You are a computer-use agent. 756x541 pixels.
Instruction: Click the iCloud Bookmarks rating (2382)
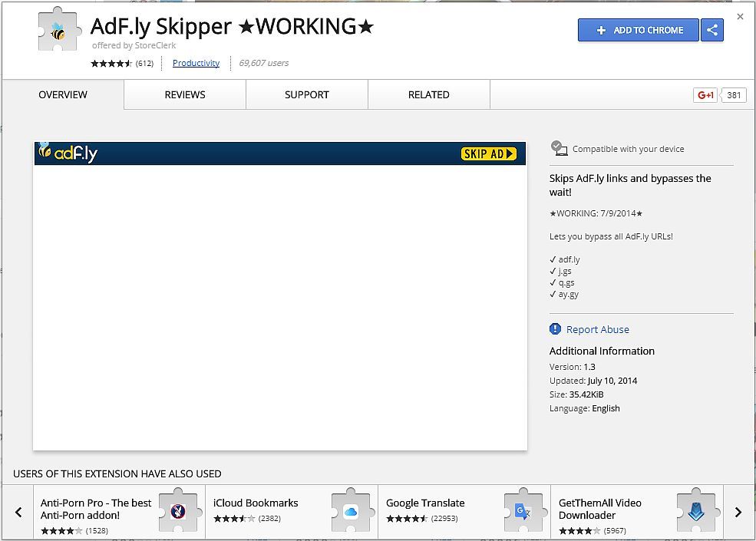[247, 519]
